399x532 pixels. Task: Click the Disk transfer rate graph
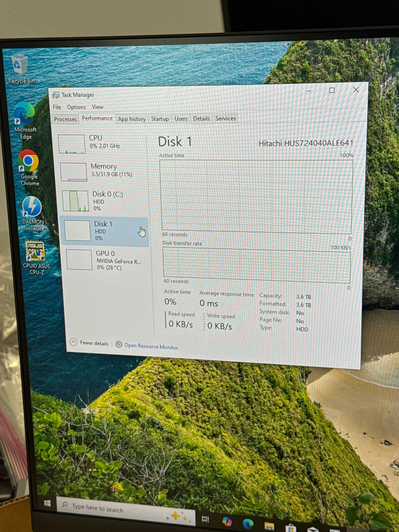pyautogui.click(x=257, y=265)
